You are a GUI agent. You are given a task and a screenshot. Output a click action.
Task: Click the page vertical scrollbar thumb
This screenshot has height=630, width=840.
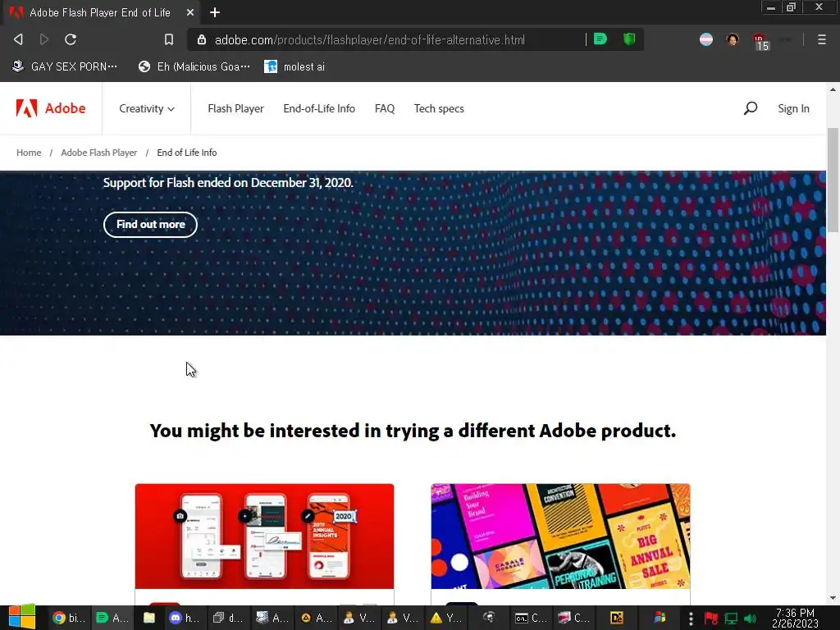tap(833, 180)
